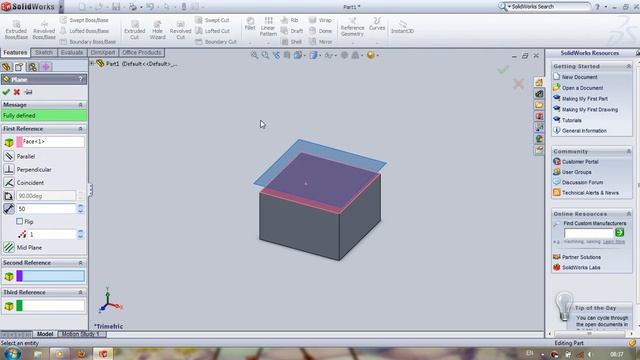Viewport: 640px width, 360px height.
Task: Select the Linear Pattern tool
Action: point(268,27)
